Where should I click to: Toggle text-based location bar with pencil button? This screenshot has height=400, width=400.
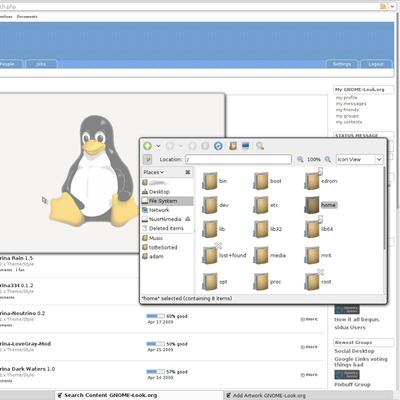click(148, 159)
